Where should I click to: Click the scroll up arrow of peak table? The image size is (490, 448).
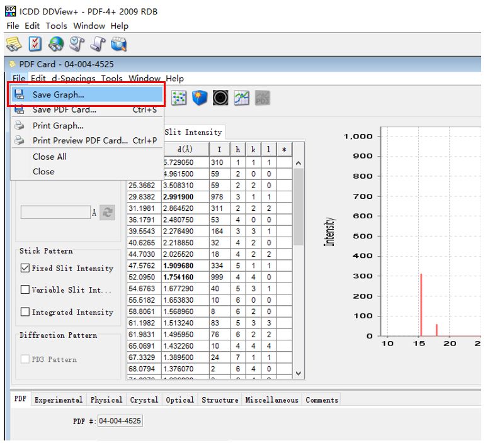pyautogui.click(x=299, y=163)
